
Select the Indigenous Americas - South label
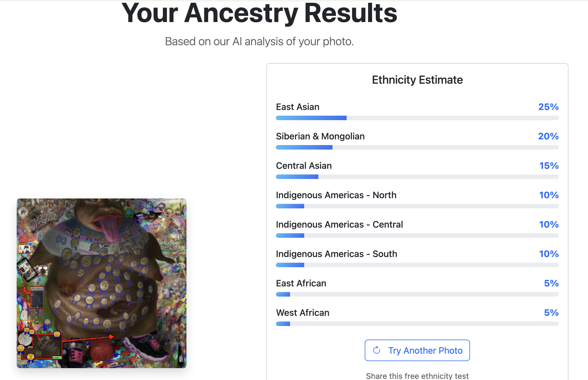(336, 254)
